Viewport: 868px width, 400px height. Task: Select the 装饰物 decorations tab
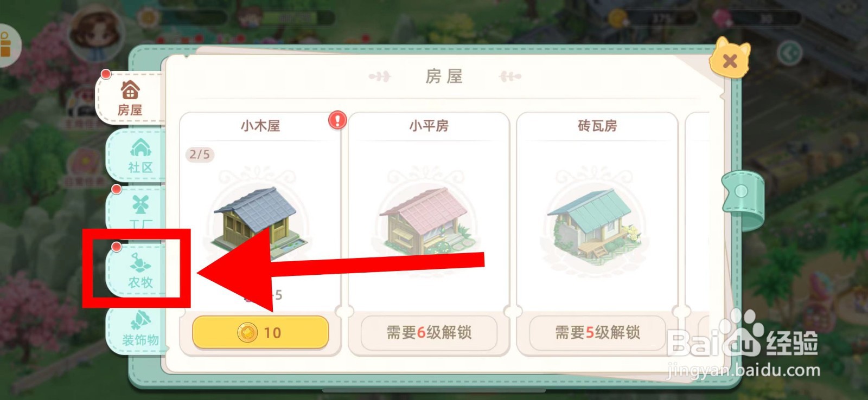coord(139,329)
